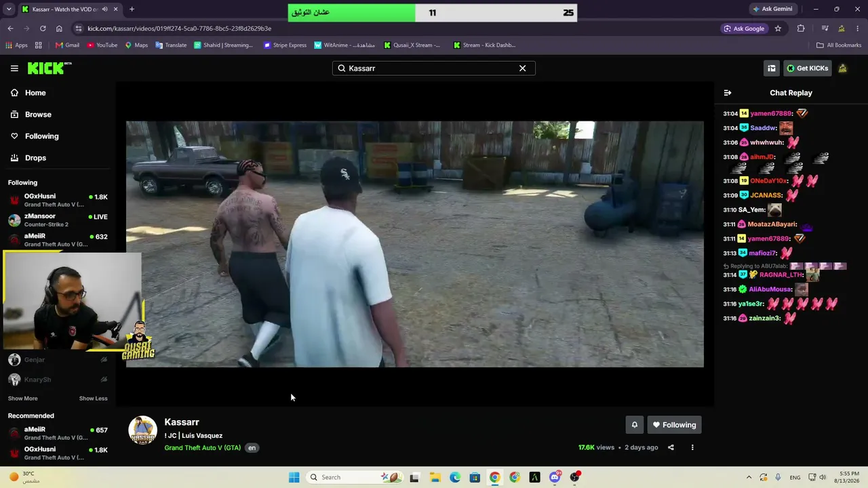The height and width of the screenshot is (488, 868).
Task: Toggle the Following button for Kassarr
Action: (x=675, y=425)
